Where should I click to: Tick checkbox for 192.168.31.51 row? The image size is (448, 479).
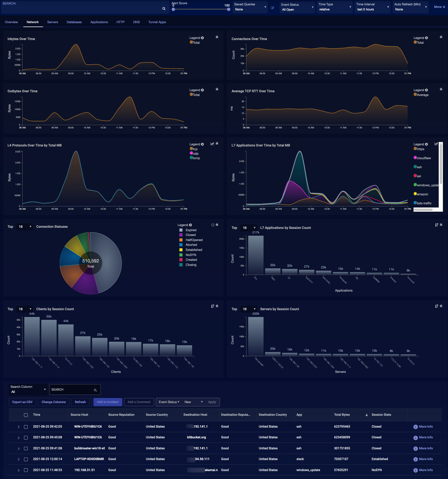[x=26, y=470]
